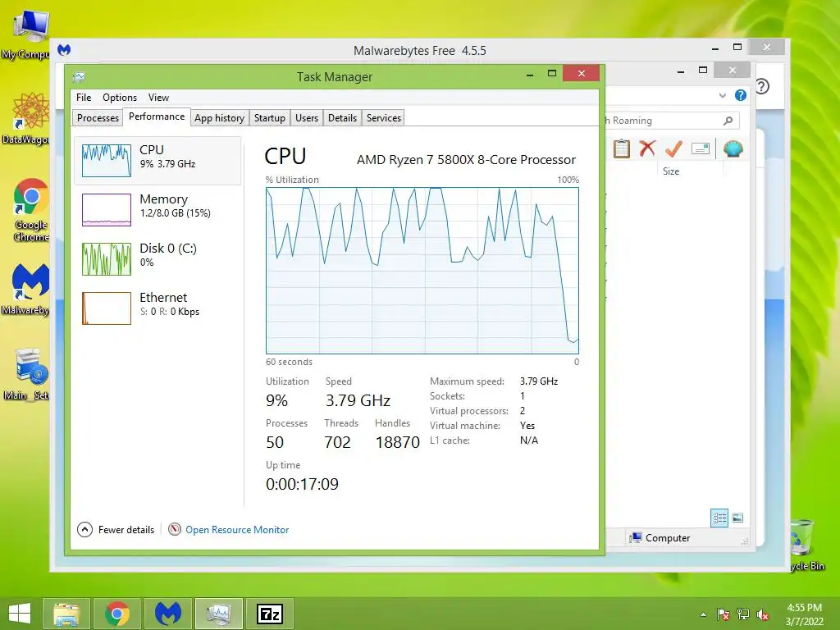Switch to the App history tab
The image size is (840, 630).
tap(219, 118)
